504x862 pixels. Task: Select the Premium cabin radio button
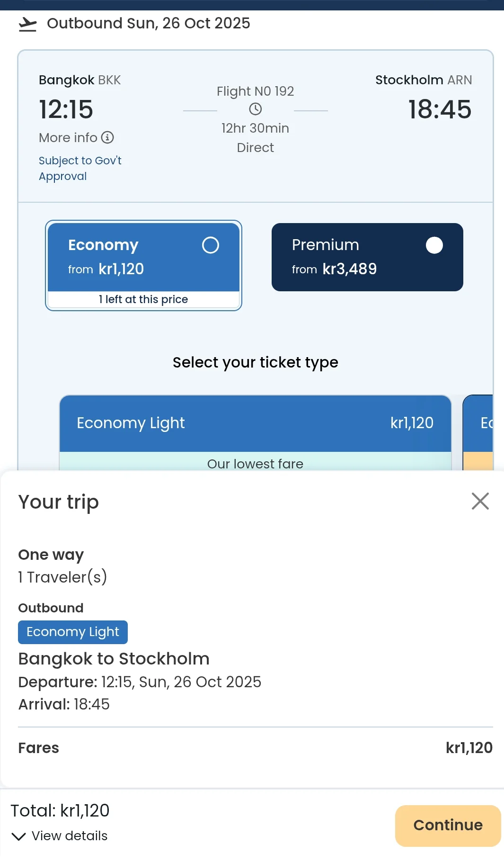[x=434, y=245]
